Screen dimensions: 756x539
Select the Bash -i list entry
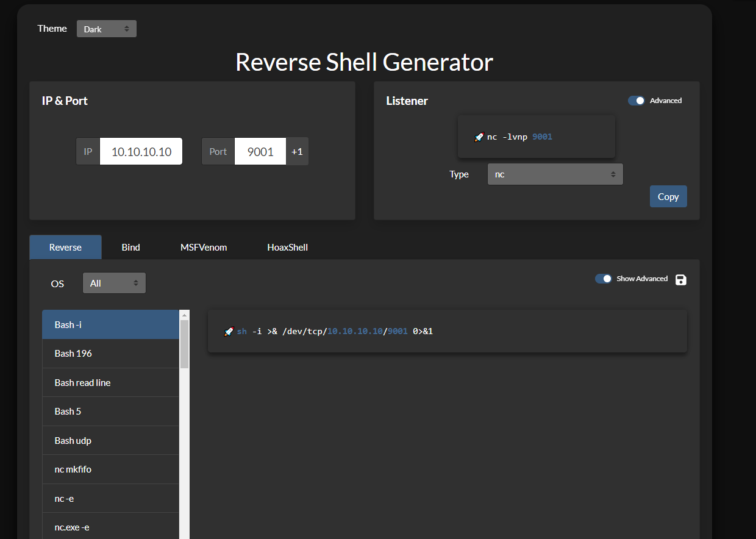point(110,325)
